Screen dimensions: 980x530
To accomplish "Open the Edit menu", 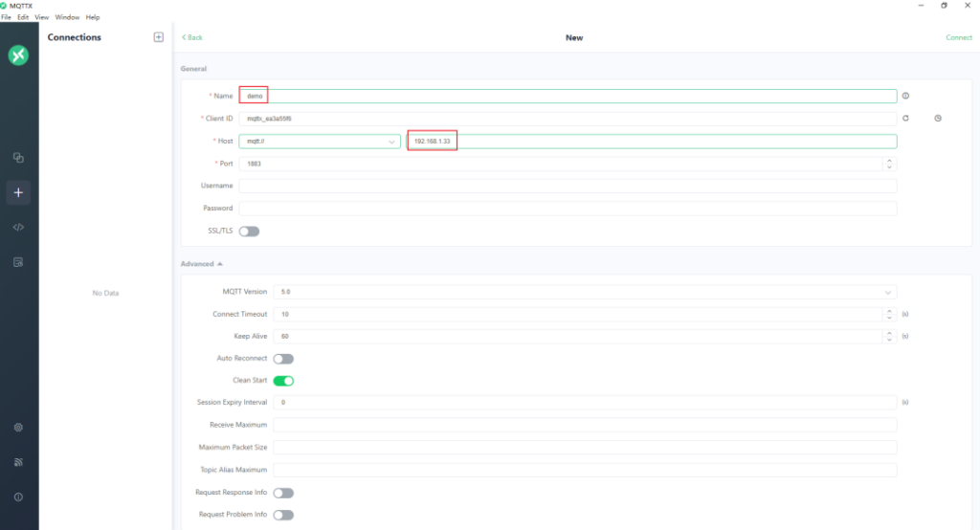I will click(x=23, y=17).
